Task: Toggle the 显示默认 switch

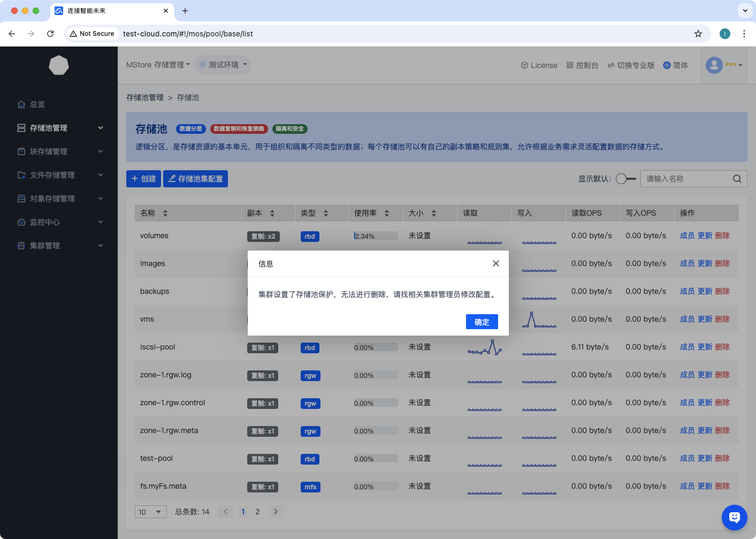Action: [x=625, y=179]
